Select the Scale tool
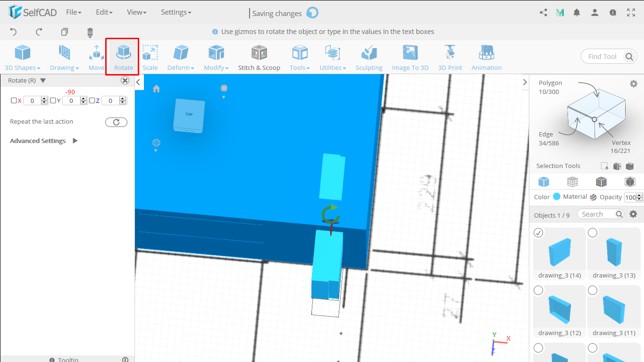Screen dimensions: 644x362 click(x=150, y=58)
